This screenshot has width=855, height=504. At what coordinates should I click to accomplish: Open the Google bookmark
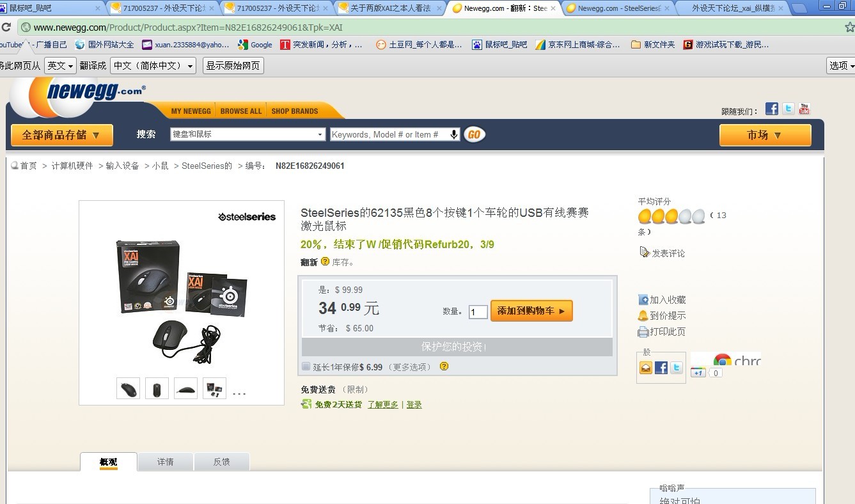point(255,45)
